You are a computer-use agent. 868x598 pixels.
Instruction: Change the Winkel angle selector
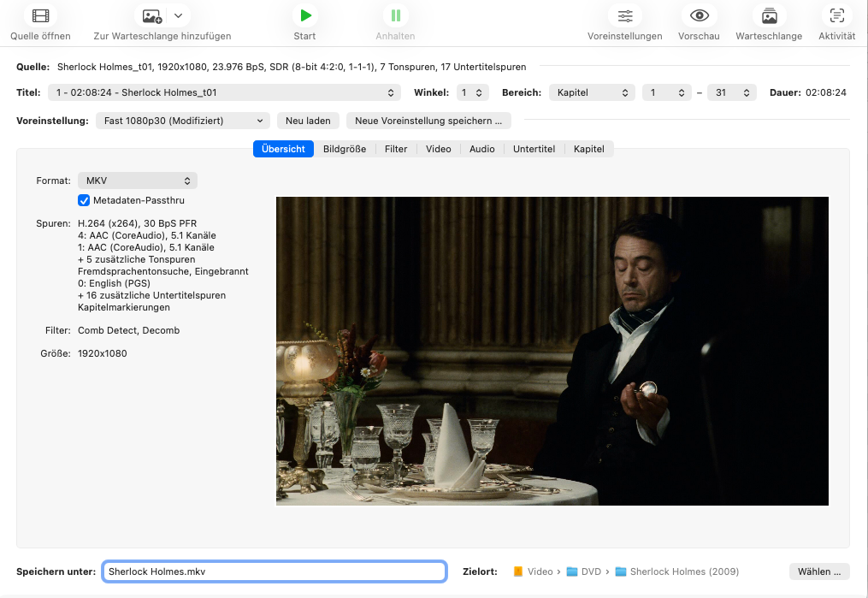pos(472,92)
